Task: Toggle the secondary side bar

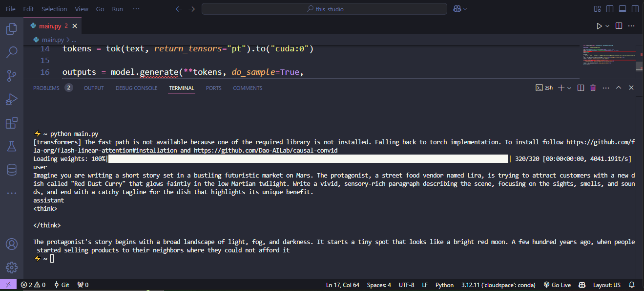Action: tap(635, 9)
